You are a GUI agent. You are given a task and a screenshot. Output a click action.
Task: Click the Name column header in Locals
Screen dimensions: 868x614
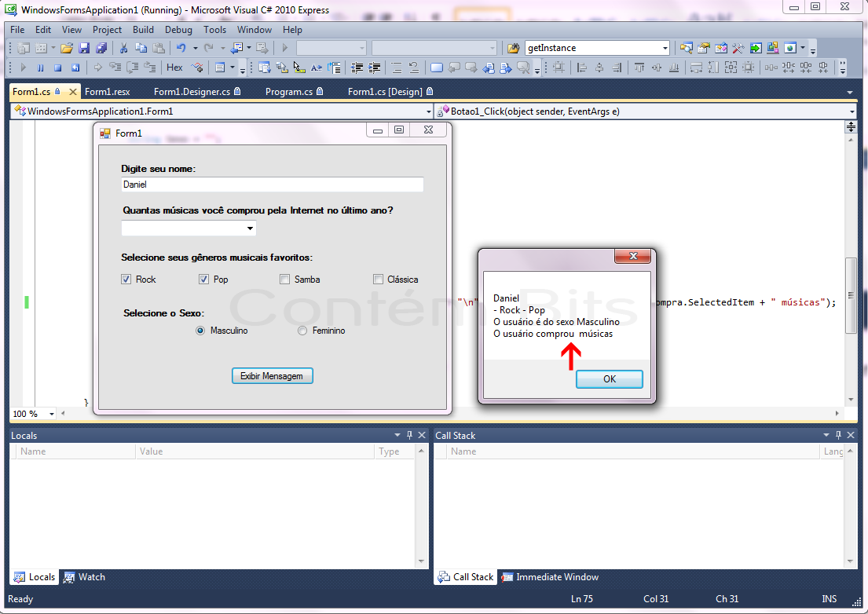click(77, 451)
